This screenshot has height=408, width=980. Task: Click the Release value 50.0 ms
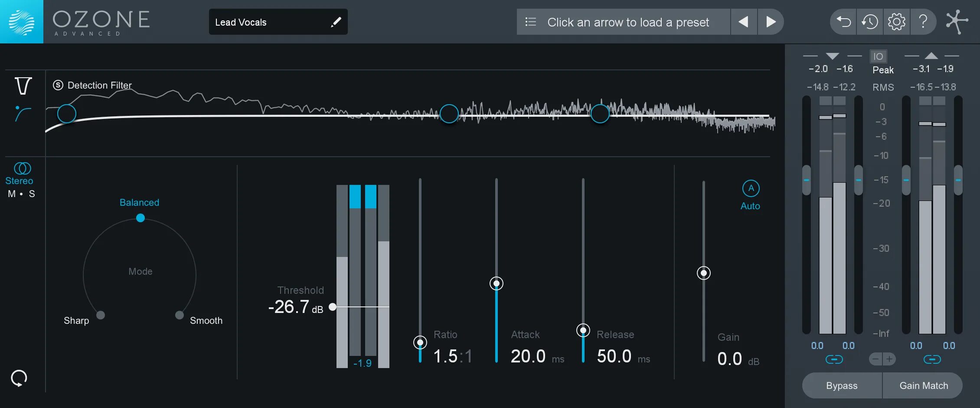coord(623,356)
